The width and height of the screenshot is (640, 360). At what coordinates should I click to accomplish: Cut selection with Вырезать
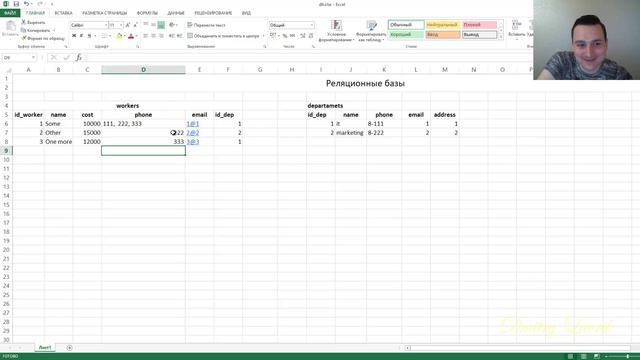click(33, 22)
